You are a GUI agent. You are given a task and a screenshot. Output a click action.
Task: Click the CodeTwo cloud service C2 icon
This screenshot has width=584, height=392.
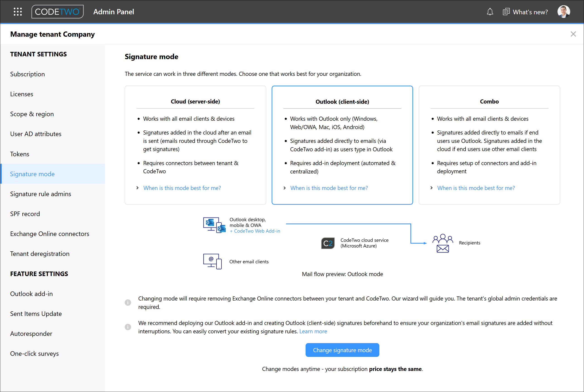click(x=328, y=243)
